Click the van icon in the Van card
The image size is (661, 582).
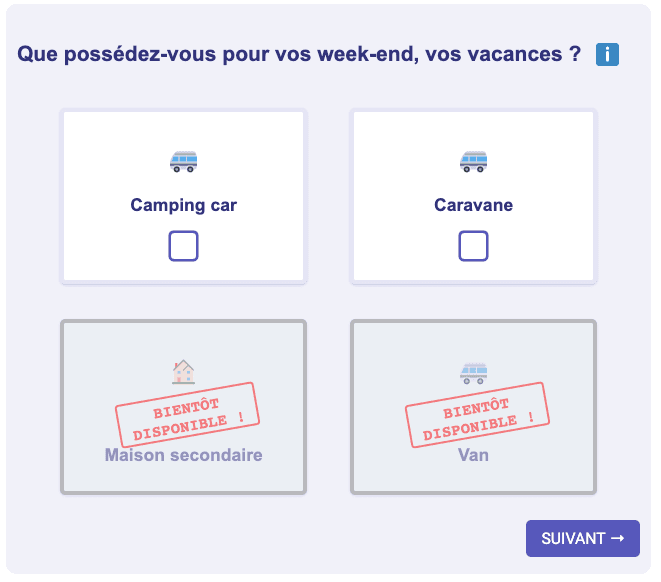tap(473, 373)
